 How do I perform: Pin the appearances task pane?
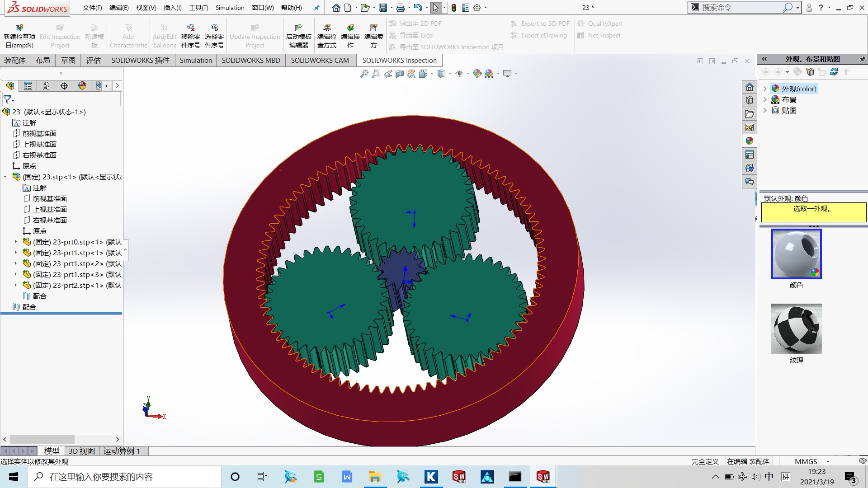pyautogui.click(x=862, y=59)
